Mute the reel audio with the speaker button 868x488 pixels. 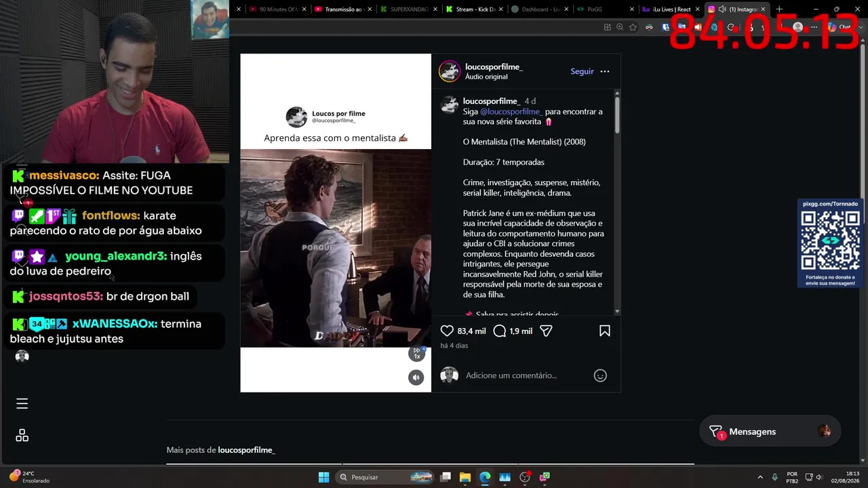pyautogui.click(x=416, y=378)
